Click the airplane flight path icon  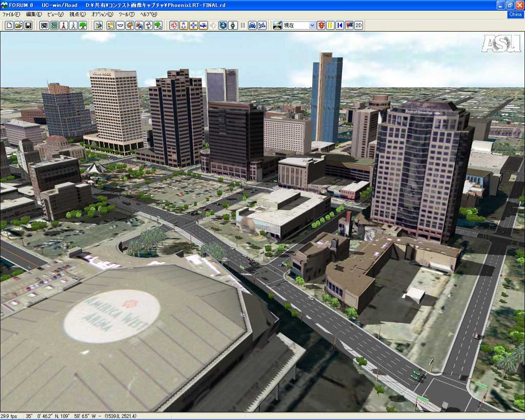click(262, 26)
